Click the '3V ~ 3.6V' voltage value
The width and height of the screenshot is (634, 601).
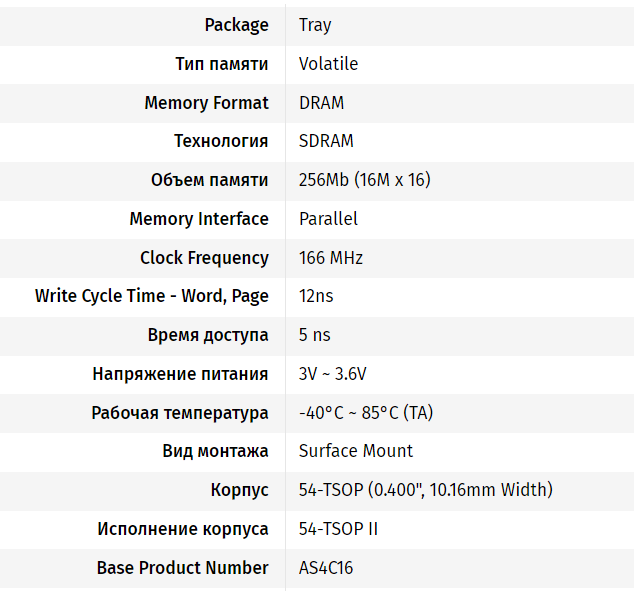[x=333, y=374]
